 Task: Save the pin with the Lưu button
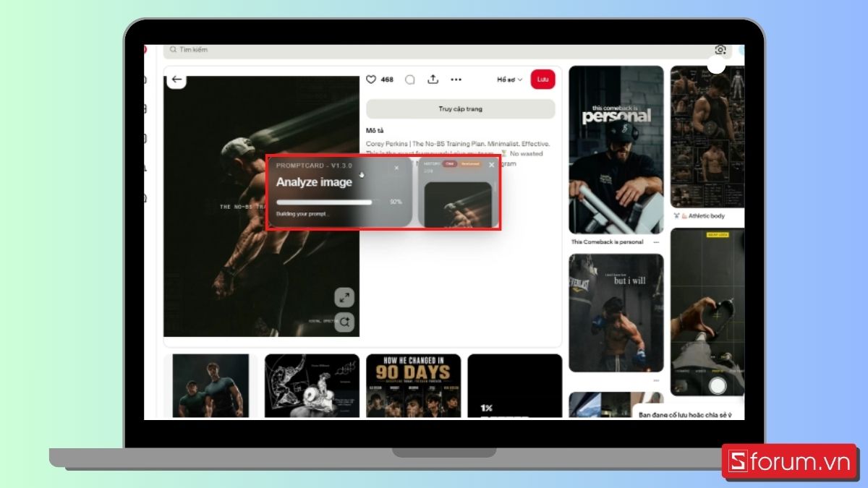(542, 80)
